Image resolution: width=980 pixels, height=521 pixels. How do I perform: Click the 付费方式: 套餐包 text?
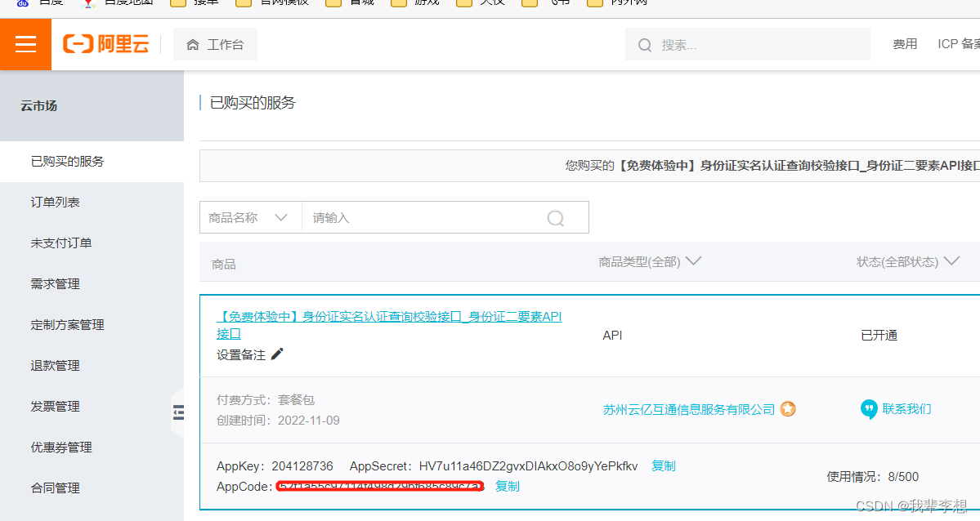(266, 400)
